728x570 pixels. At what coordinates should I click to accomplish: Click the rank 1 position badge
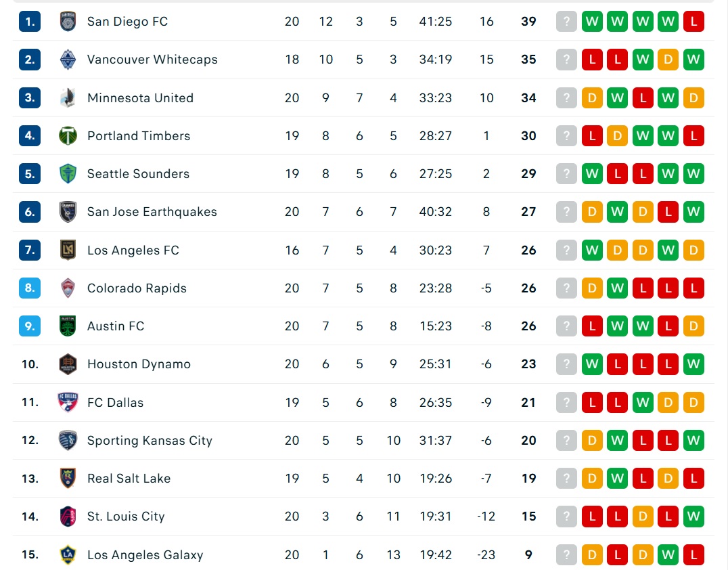[x=30, y=22]
